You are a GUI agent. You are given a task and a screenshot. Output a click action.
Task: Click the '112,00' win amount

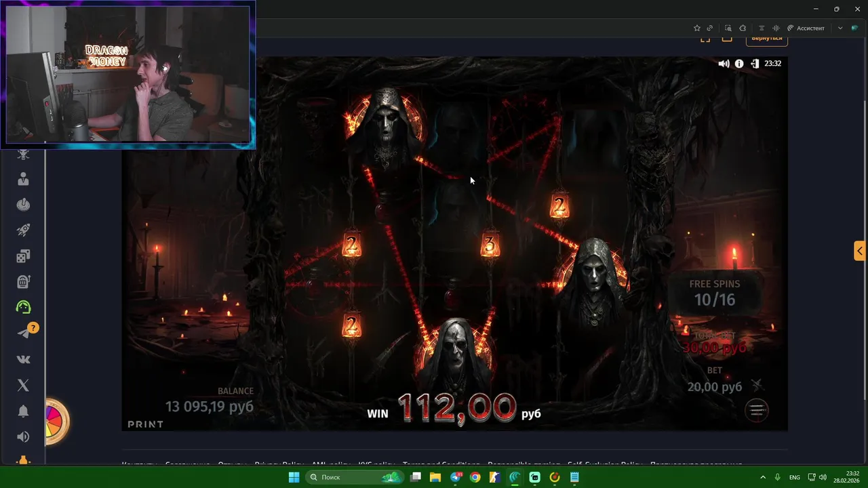(x=457, y=408)
